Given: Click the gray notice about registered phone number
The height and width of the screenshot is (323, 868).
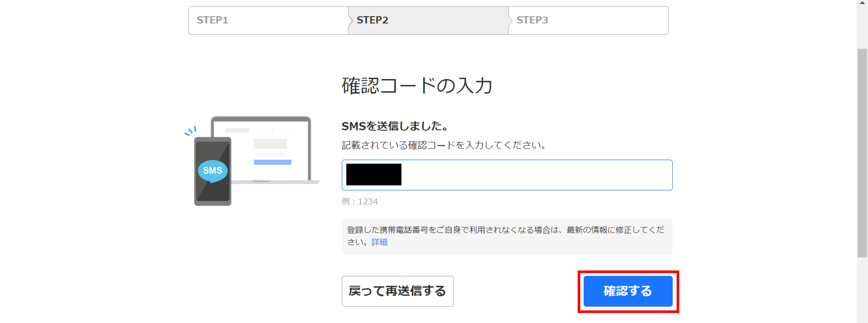Looking at the screenshot, I should 507,236.
